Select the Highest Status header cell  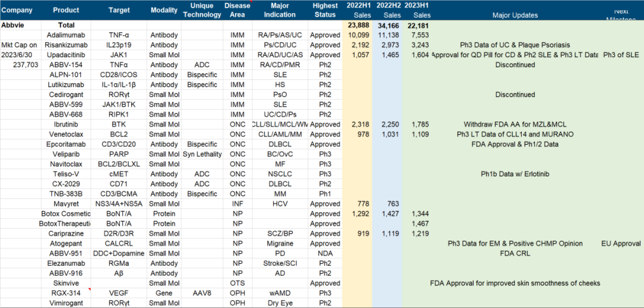325,10
